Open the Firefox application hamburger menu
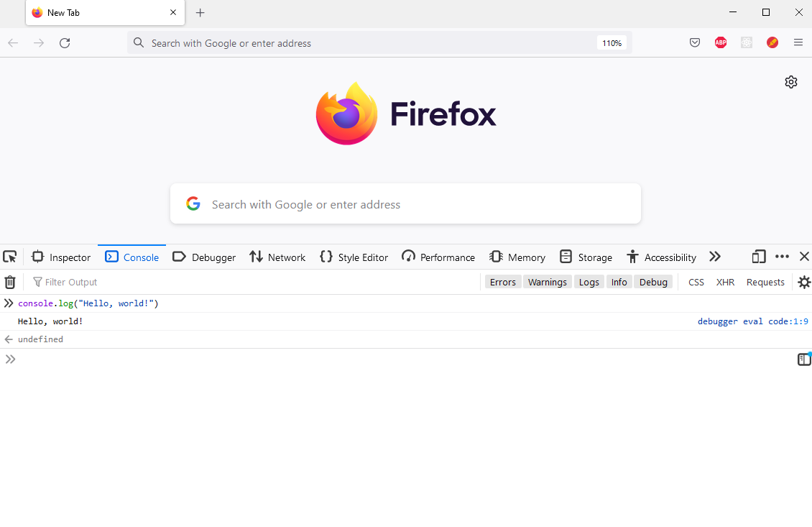 click(x=798, y=42)
